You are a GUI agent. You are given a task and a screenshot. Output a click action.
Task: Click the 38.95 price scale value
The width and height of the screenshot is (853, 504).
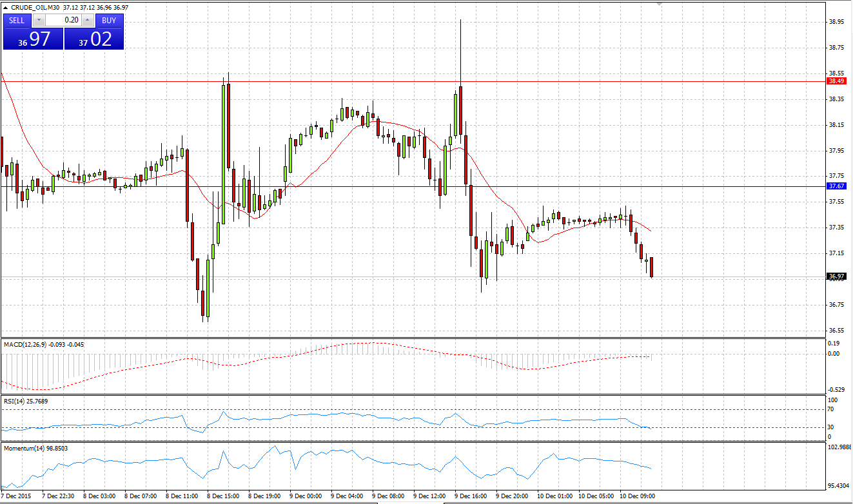pyautogui.click(x=836, y=22)
